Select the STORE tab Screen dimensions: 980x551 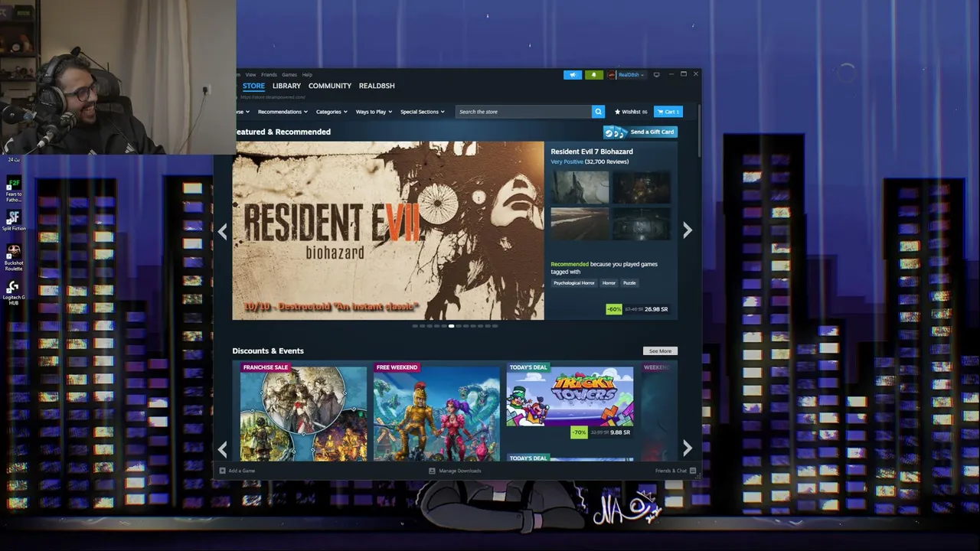[253, 86]
